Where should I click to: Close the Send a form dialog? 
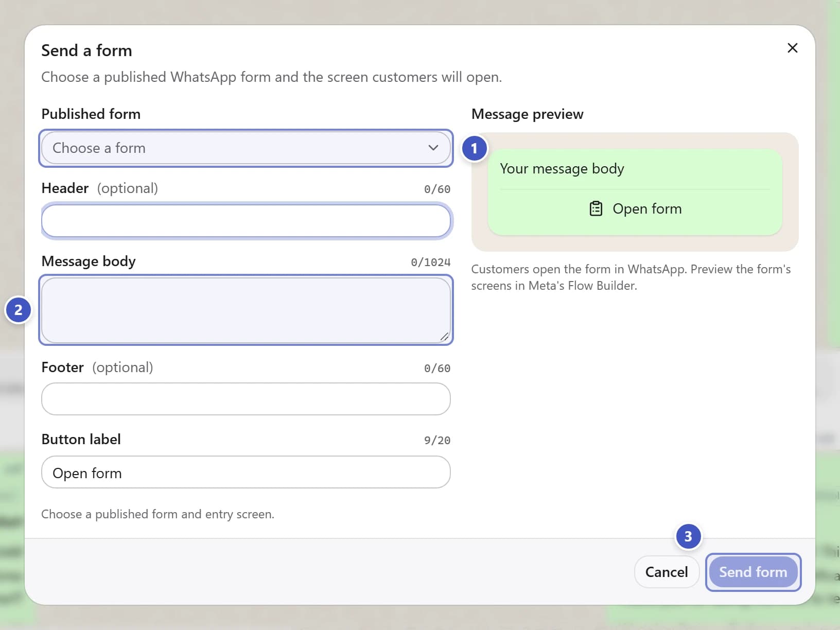(x=792, y=48)
